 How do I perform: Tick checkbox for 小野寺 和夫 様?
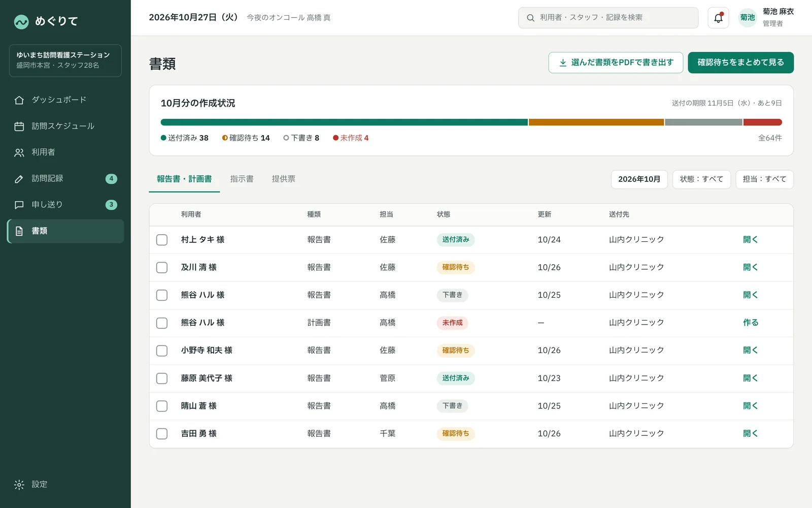tap(162, 351)
